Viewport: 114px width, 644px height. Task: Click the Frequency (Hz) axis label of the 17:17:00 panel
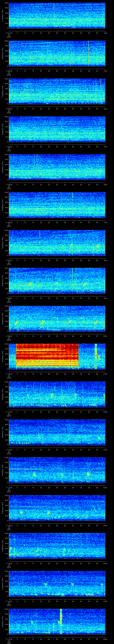3,621
